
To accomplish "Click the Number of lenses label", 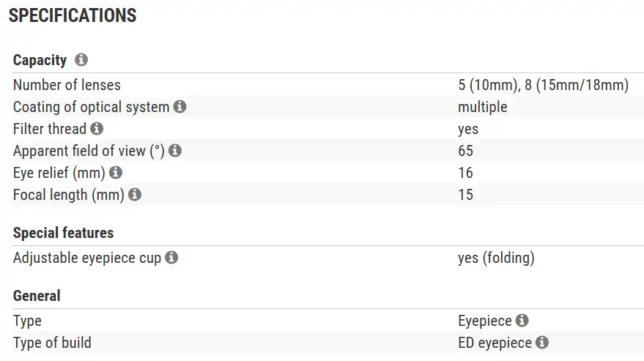I will pyautogui.click(x=67, y=85).
